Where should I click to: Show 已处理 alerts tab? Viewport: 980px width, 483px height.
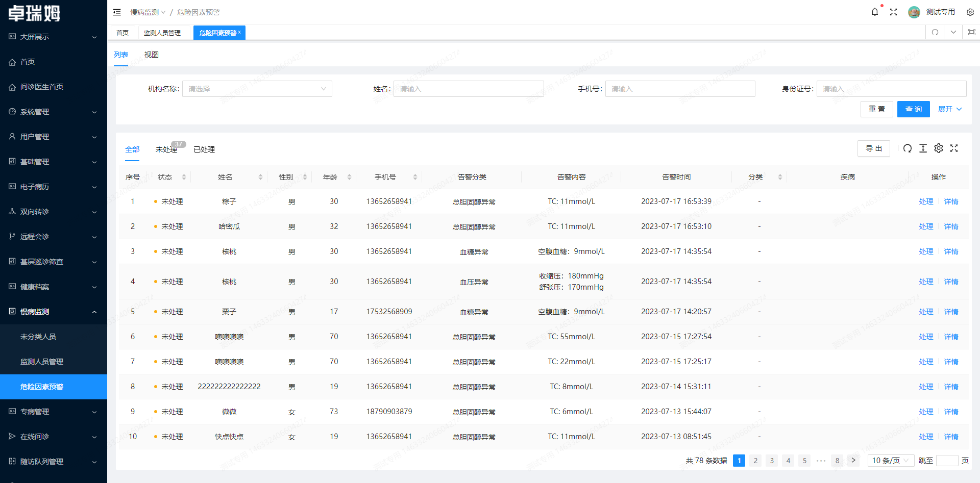coord(204,149)
